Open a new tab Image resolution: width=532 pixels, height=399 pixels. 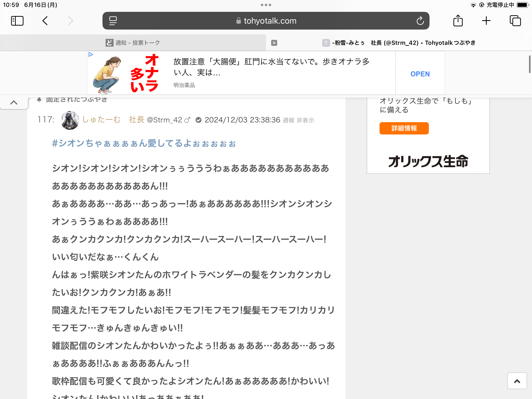(x=486, y=21)
